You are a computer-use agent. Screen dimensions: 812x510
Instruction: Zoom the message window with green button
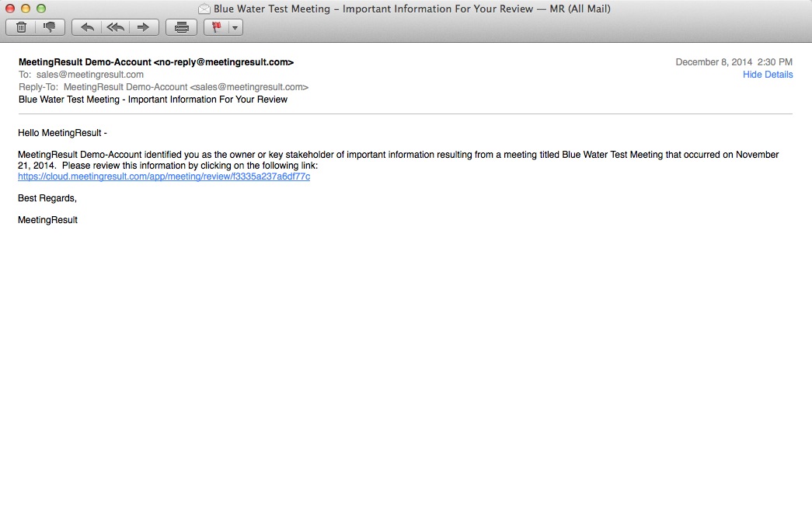41,9
